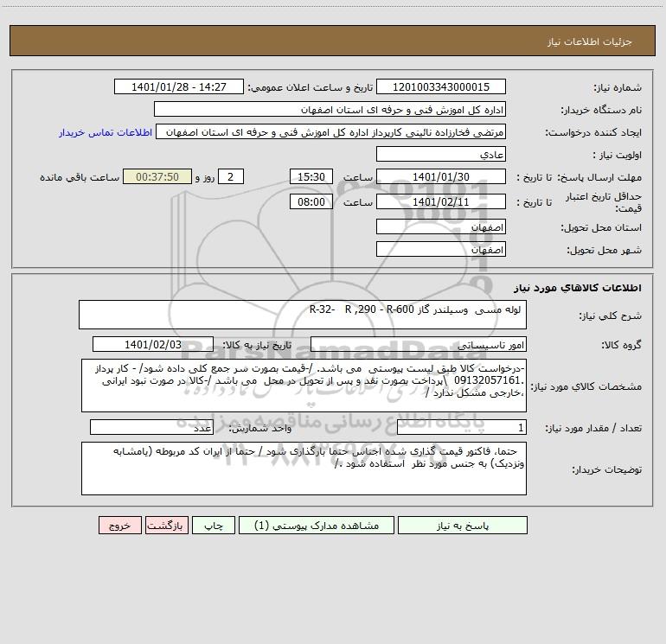Click label 'نام دستگاه خریدار:'
Image resolution: width=666 pixels, height=644 pixels.
(x=601, y=111)
